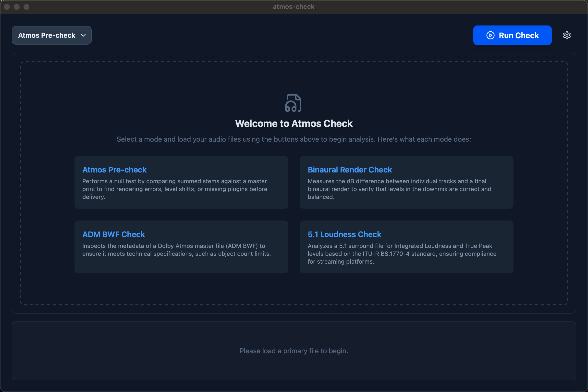Viewport: 588px width, 392px height.
Task: Maximize the atmos-check window
Action: 26,7
